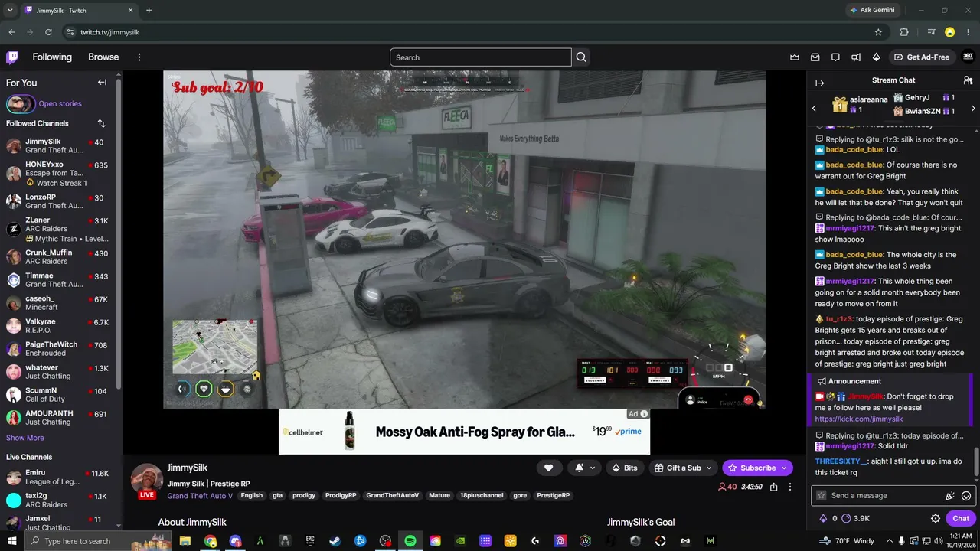The image size is (980, 551).
Task: Collapse the Stream Chat panel
Action: pyautogui.click(x=819, y=83)
